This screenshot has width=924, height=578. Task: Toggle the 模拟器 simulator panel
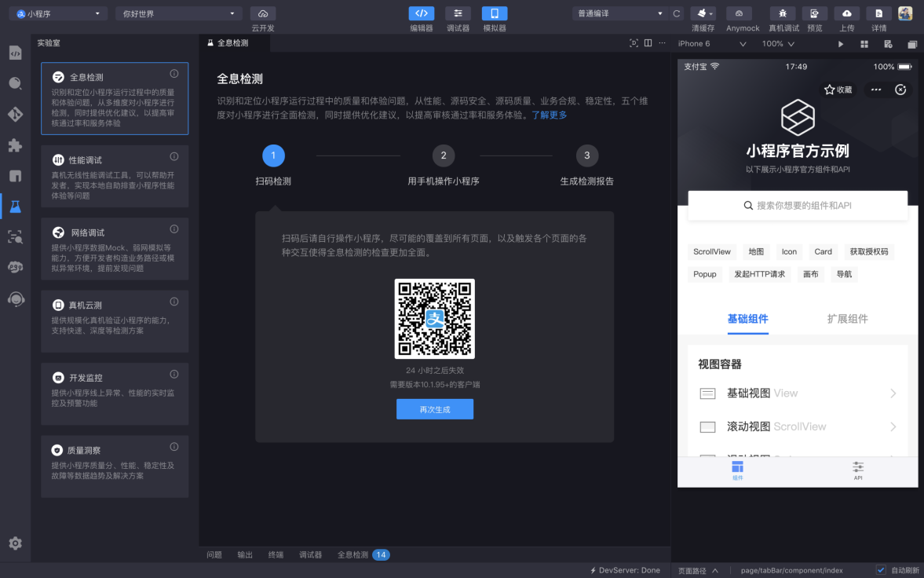point(495,13)
